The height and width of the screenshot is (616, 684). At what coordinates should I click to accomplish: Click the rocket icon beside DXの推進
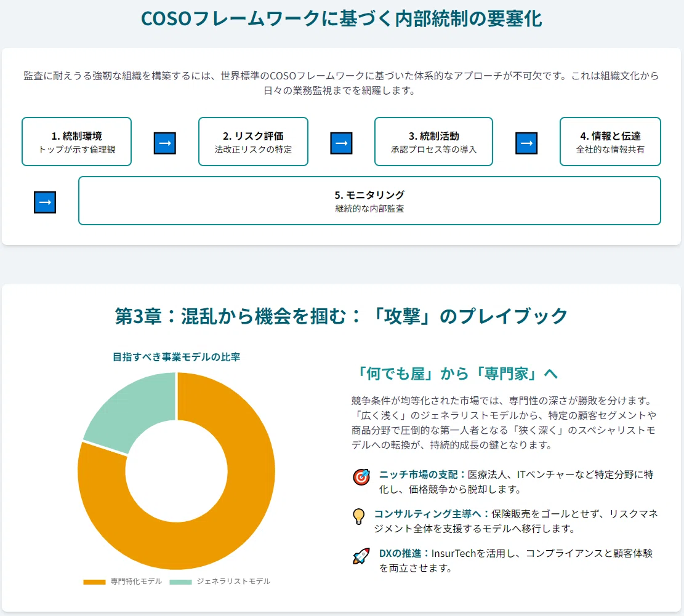point(361,556)
